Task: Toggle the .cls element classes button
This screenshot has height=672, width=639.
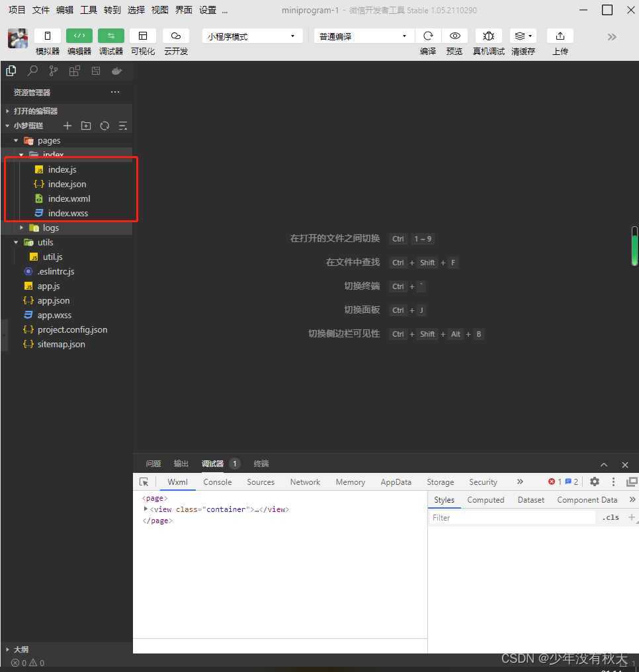Action: [611, 518]
